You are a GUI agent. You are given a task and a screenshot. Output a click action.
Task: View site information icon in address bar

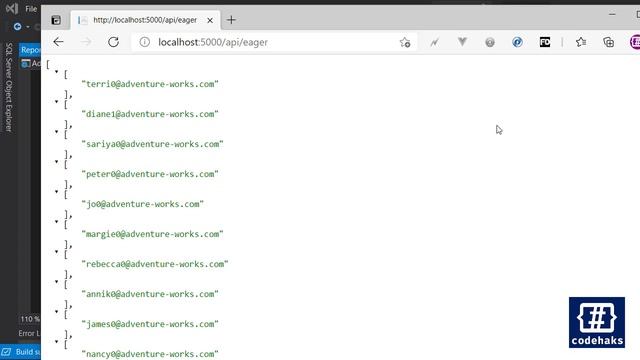tap(144, 42)
